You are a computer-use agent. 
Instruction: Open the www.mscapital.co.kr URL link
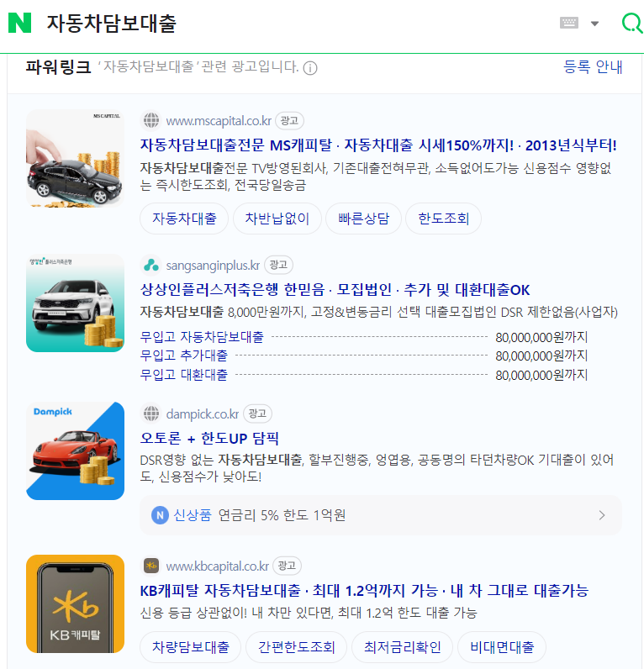coord(219,121)
